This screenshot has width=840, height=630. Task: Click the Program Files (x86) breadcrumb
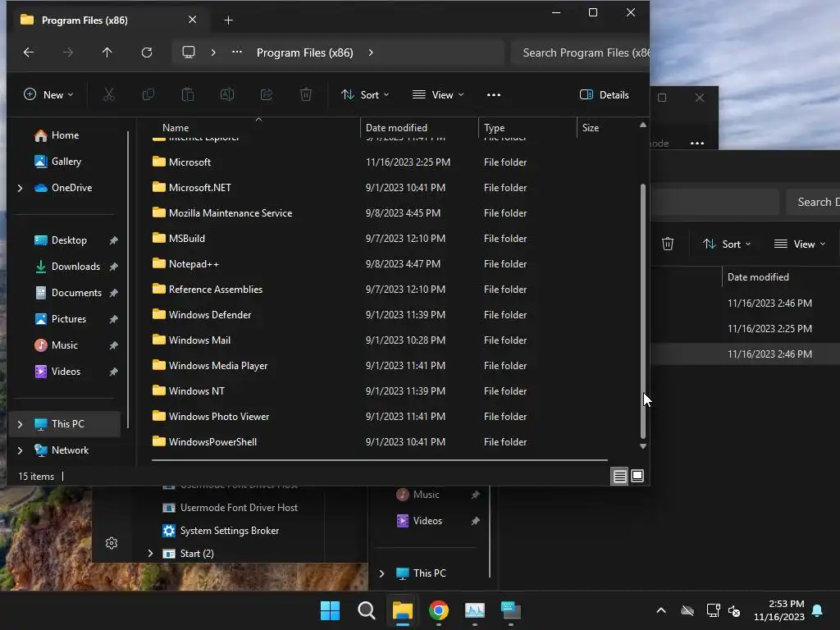tap(305, 52)
